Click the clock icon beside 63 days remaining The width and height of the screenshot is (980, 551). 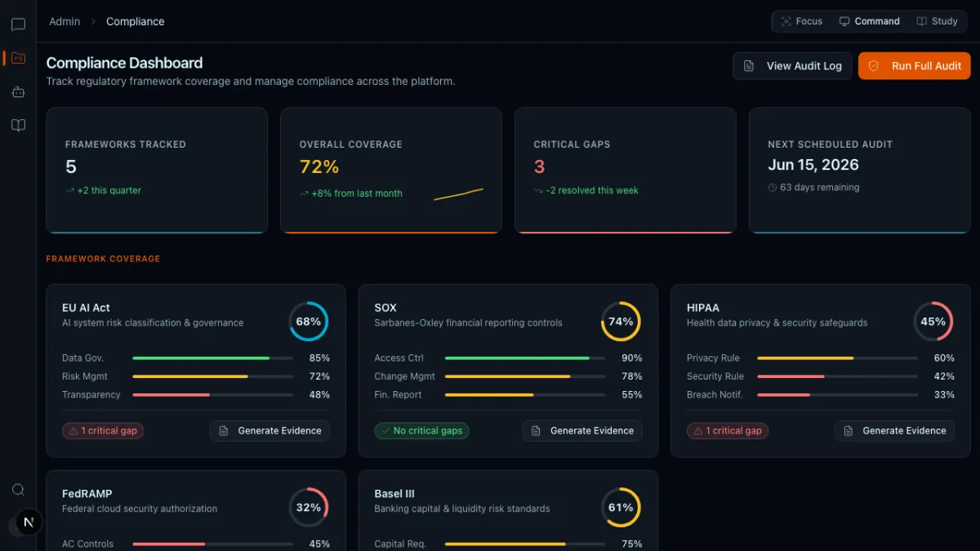tap(773, 188)
